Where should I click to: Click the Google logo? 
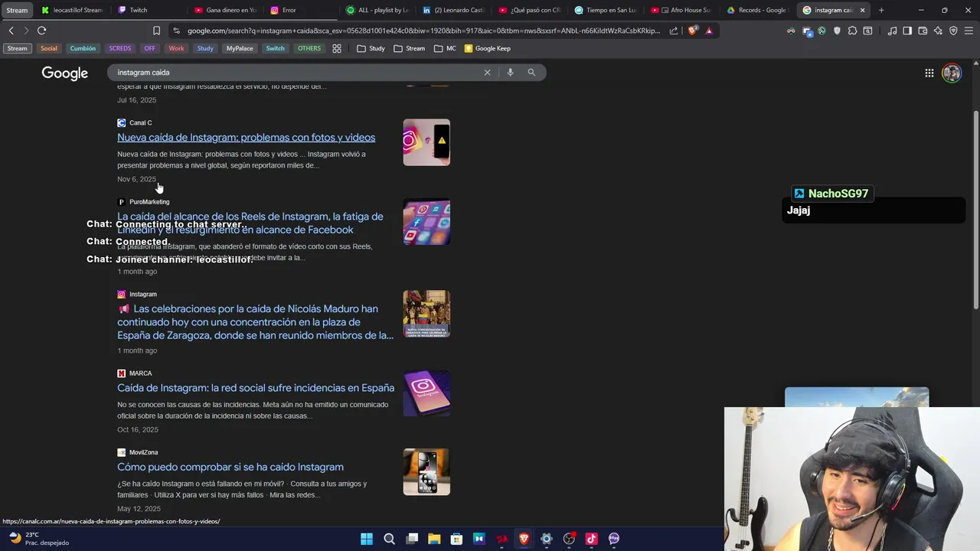point(65,73)
